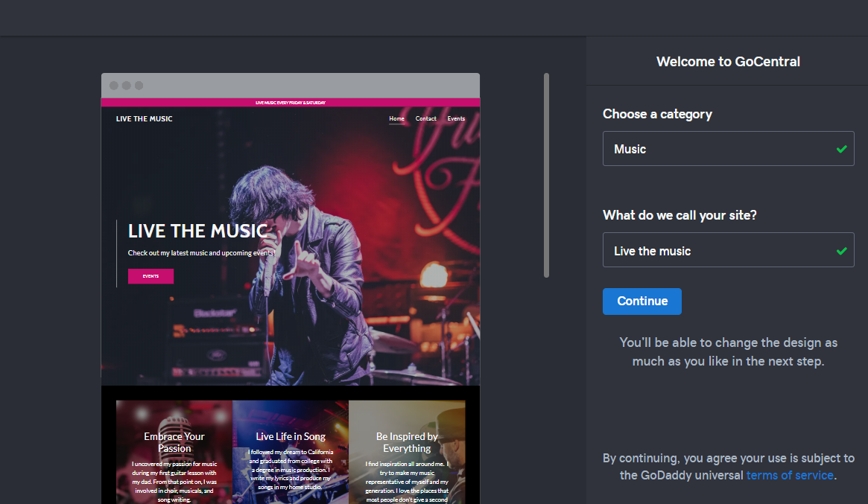The width and height of the screenshot is (868, 504).
Task: Click the green checkmark in the site name field
Action: (x=841, y=251)
